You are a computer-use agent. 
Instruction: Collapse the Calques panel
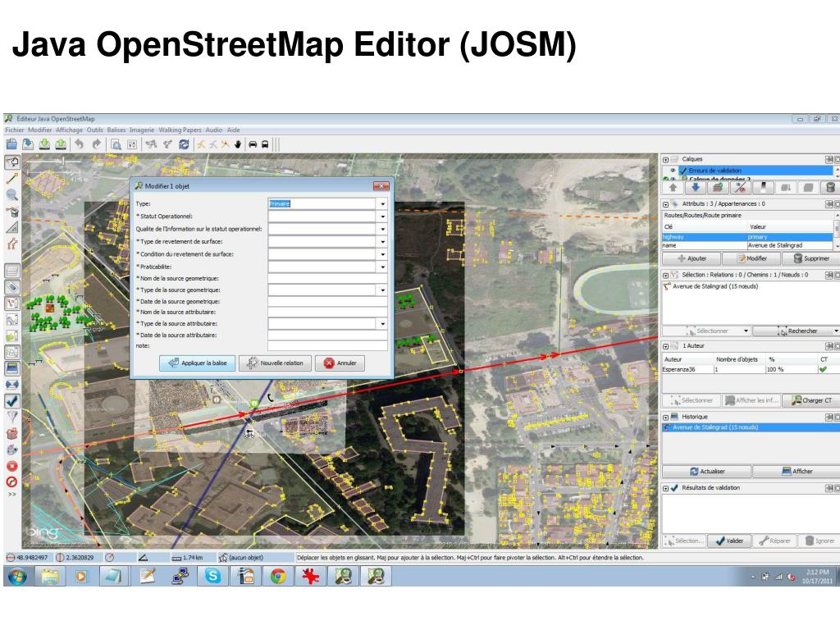(666, 159)
